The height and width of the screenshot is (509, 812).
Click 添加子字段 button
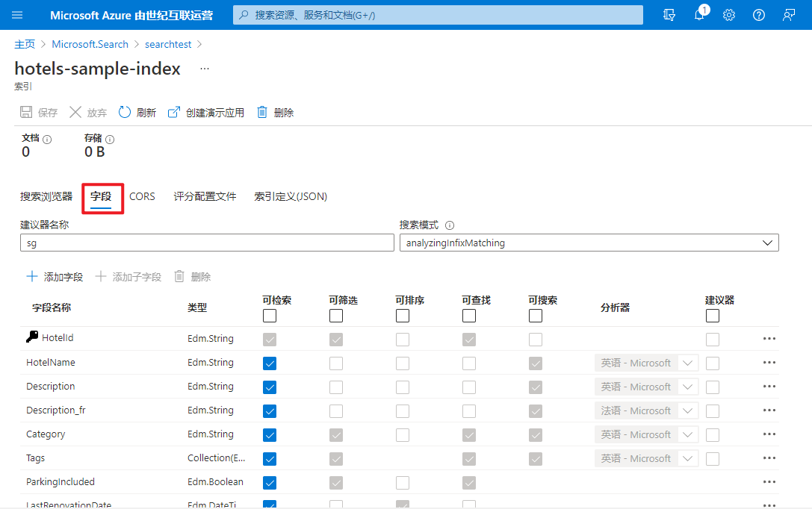coord(128,277)
